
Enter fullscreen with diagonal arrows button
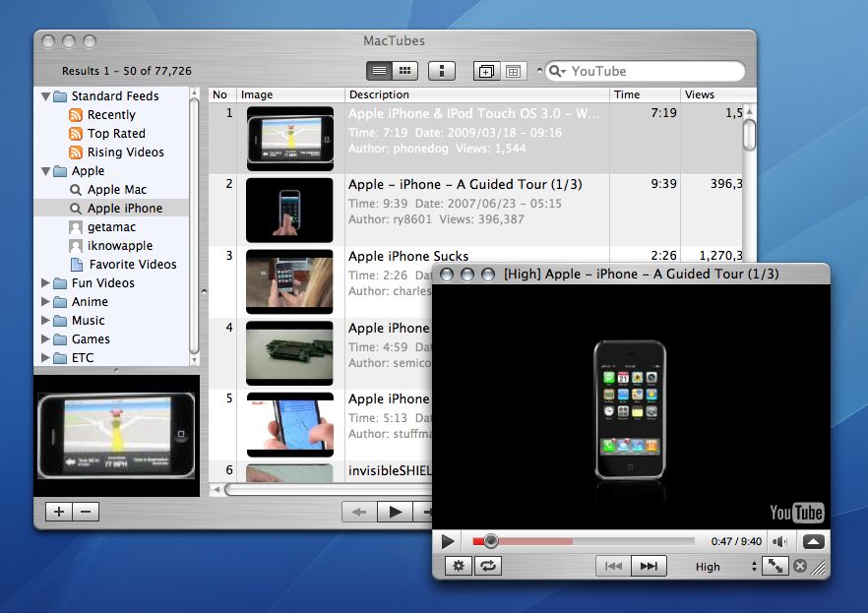tap(775, 566)
